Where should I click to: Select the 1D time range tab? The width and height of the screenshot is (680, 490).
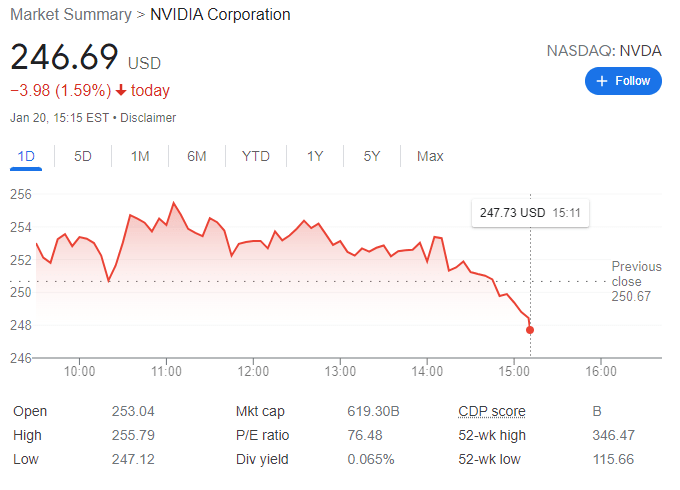[x=27, y=156]
